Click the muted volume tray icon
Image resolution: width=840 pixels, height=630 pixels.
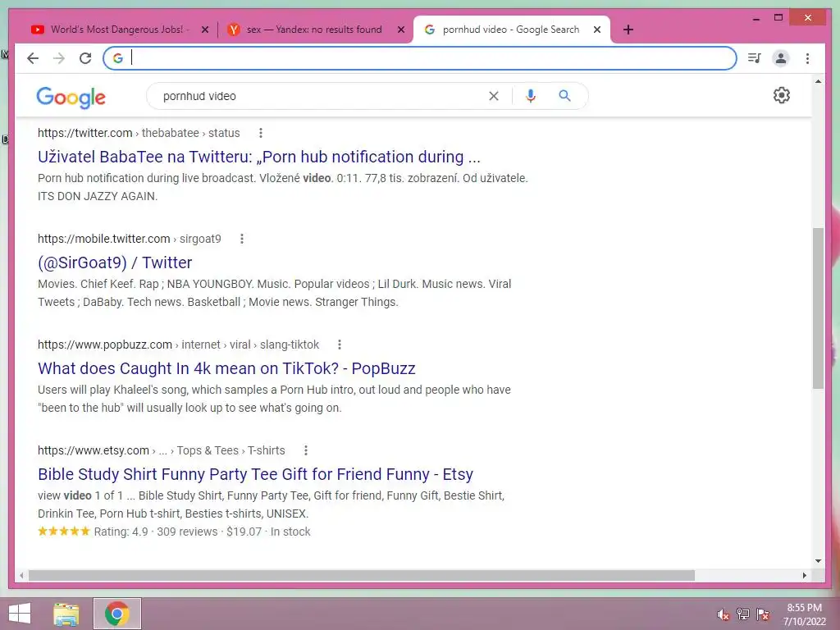pos(723,614)
